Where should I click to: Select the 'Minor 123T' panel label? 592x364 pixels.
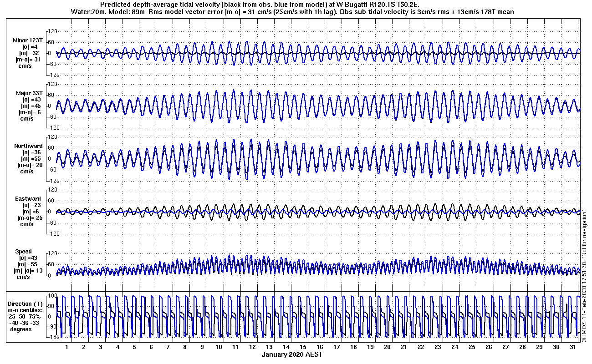click(x=28, y=40)
